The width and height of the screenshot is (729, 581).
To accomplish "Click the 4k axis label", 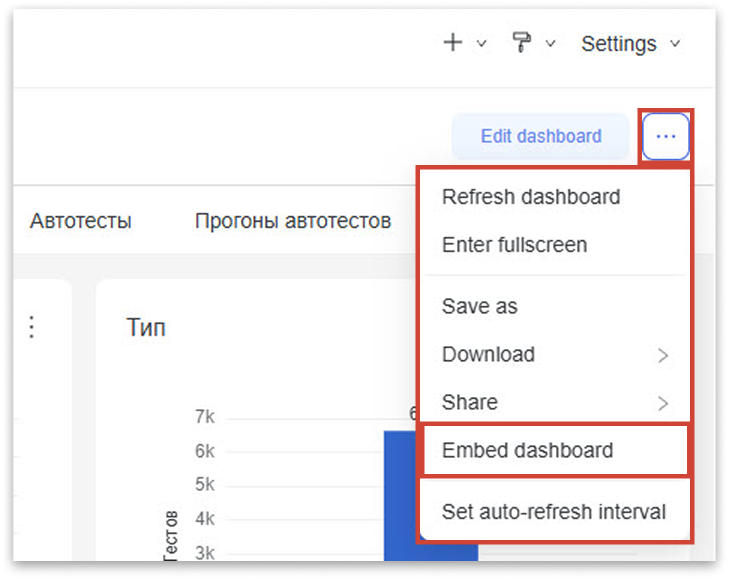I will click(205, 518).
